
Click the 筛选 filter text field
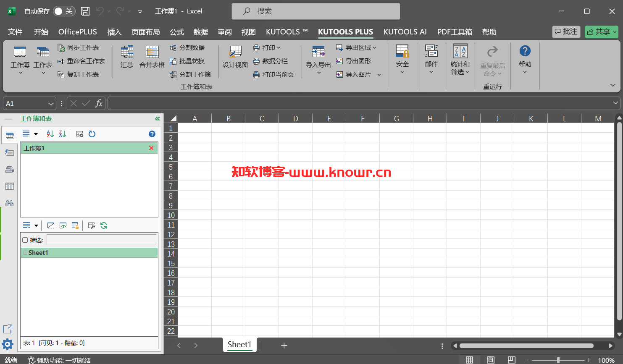[101, 240]
